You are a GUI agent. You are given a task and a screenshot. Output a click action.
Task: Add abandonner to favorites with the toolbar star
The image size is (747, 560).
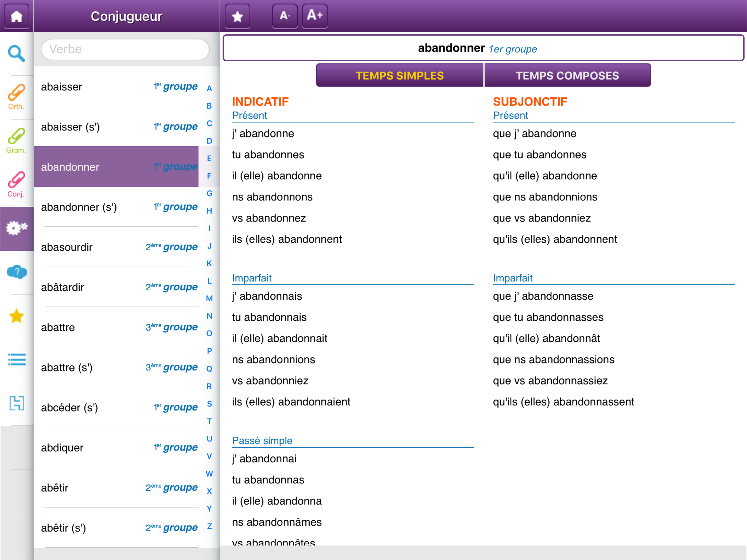(237, 16)
